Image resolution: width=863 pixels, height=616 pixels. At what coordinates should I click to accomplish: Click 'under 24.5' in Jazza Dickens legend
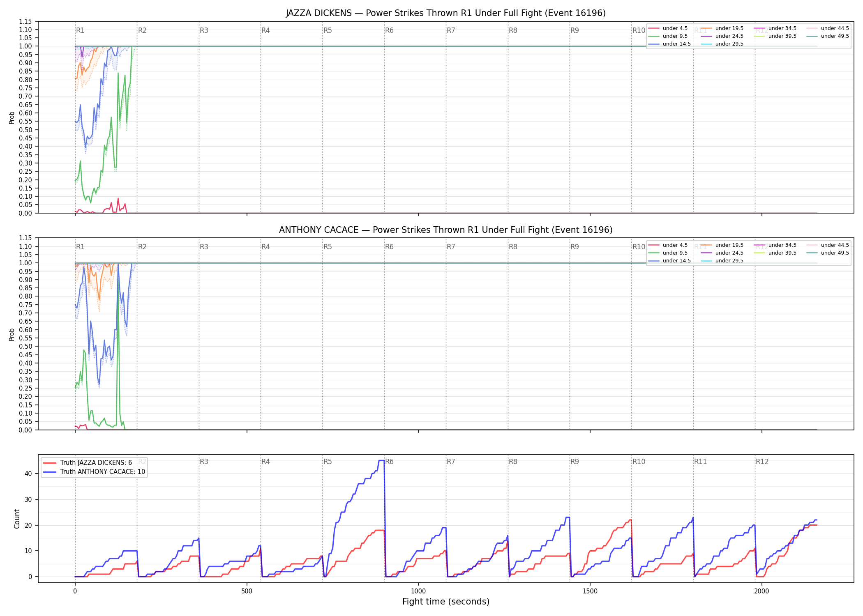tap(729, 36)
